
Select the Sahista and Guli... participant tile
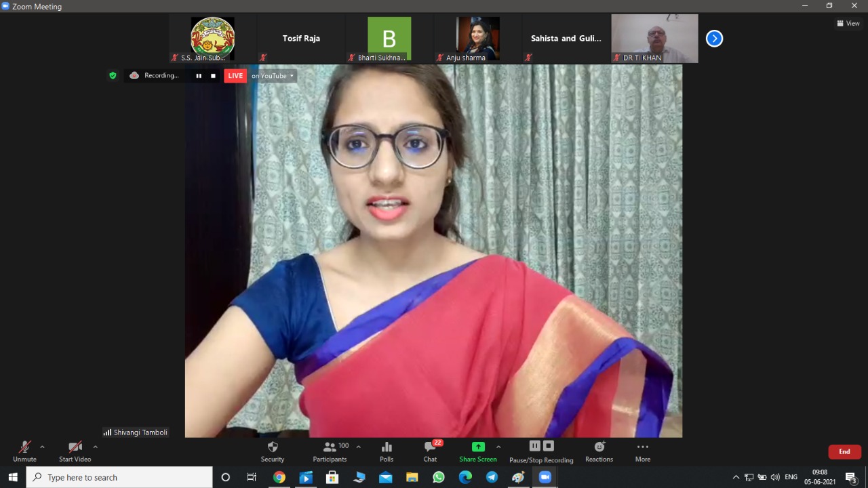566,39
